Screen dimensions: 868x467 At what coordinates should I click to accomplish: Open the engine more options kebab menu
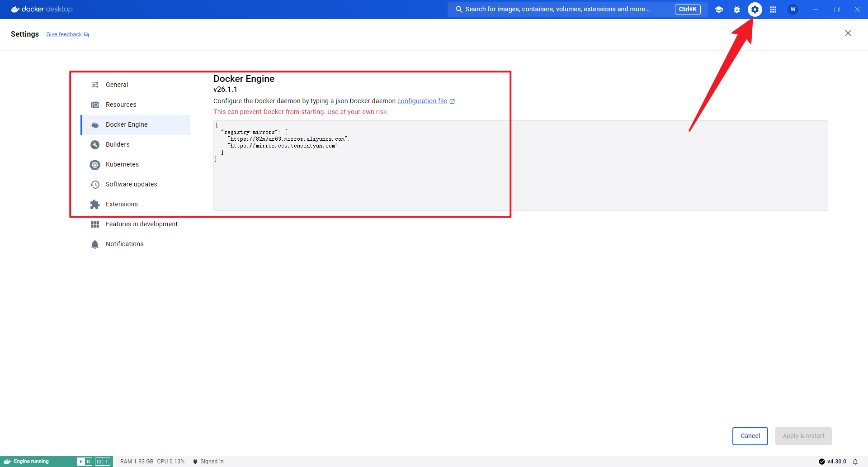coord(106,462)
